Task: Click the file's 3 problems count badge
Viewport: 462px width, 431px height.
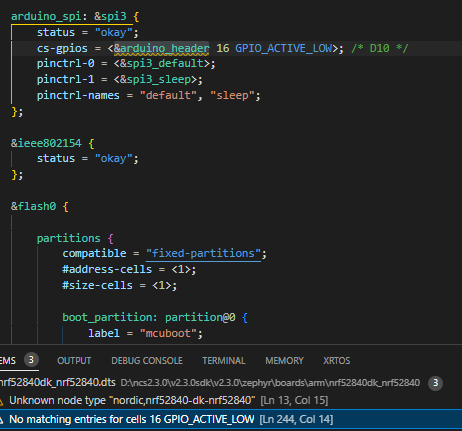Action: click(435, 383)
